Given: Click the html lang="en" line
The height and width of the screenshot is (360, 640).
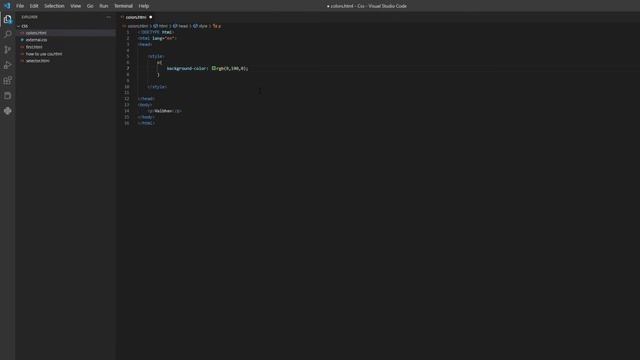Looking at the screenshot, I should pos(157,38).
